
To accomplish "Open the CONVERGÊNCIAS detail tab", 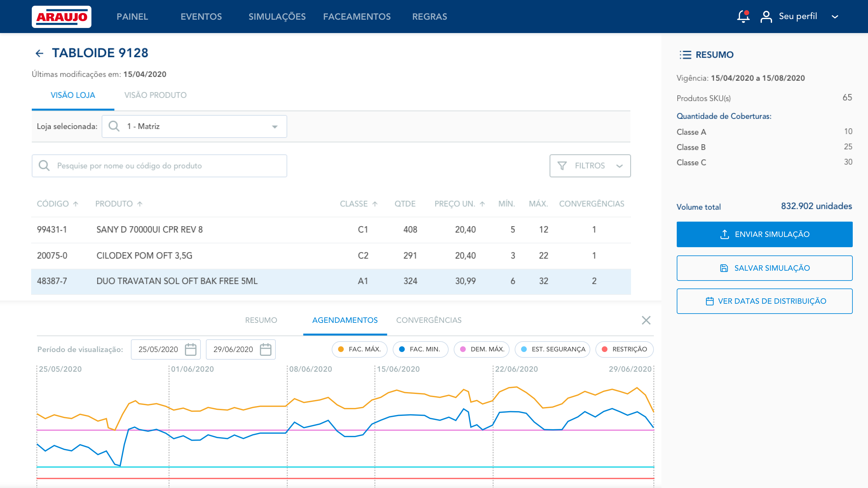I will [429, 320].
